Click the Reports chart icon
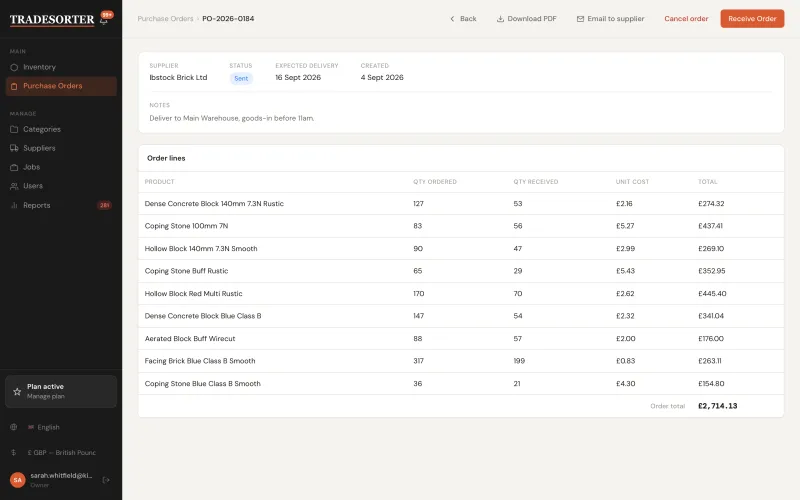Viewport: 800px width, 500px height. [x=14, y=205]
